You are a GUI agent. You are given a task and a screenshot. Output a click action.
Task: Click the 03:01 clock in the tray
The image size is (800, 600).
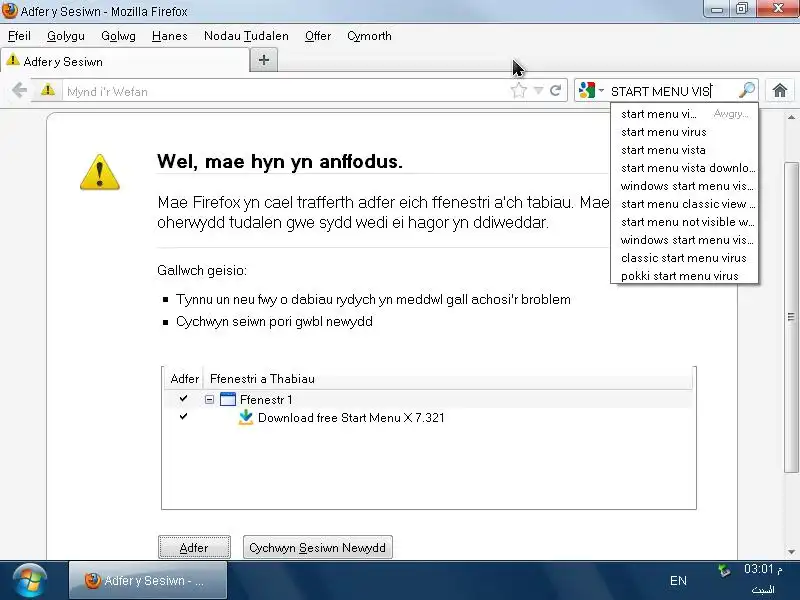point(763,569)
